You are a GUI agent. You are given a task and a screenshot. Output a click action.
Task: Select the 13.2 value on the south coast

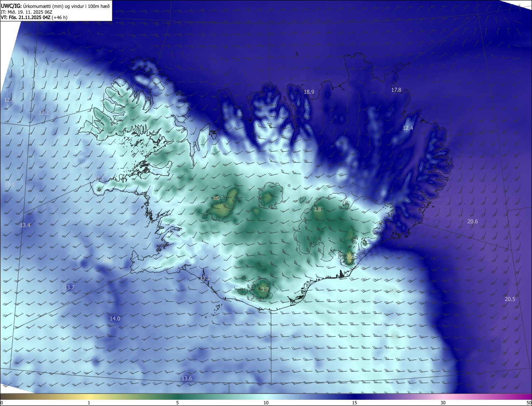tap(205, 278)
